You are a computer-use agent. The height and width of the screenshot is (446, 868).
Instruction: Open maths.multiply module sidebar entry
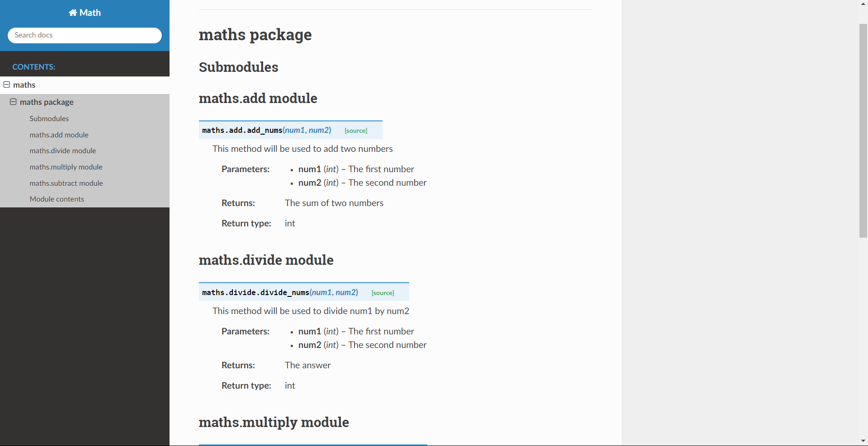tap(66, 167)
